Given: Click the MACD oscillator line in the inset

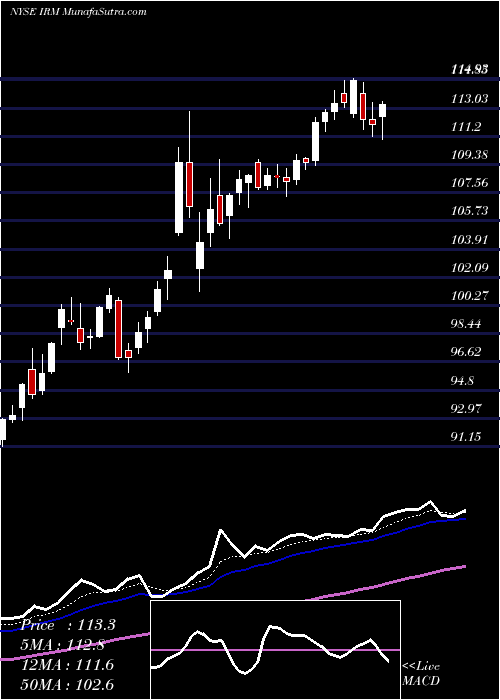Looking at the screenshot, I should 270,650.
